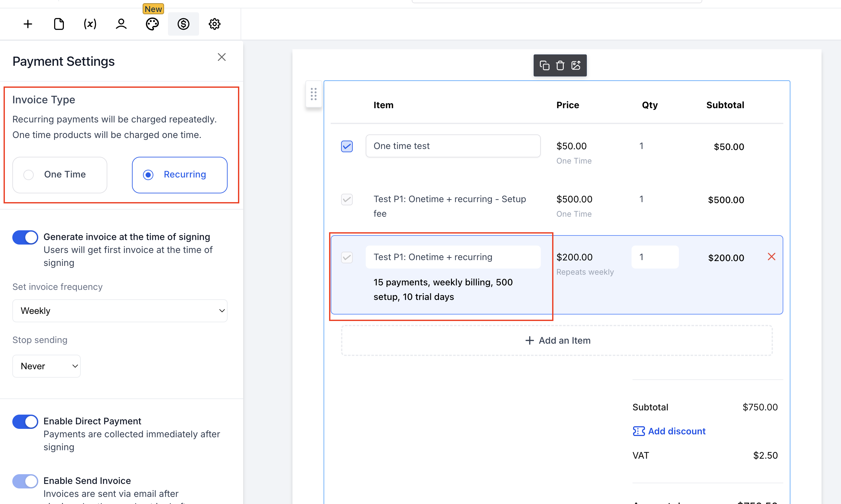Uncheck the One time test checkbox
The height and width of the screenshot is (504, 841).
click(x=347, y=146)
